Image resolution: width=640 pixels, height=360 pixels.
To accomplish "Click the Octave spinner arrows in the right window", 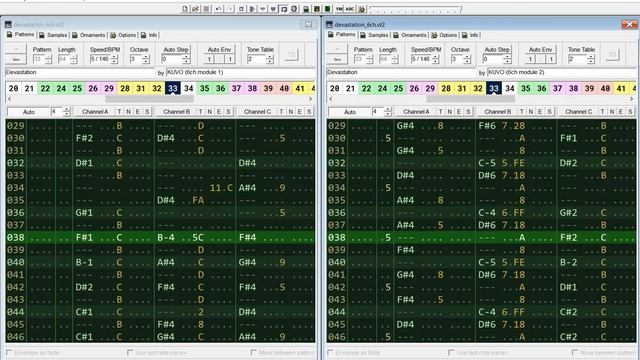I will [467, 59].
